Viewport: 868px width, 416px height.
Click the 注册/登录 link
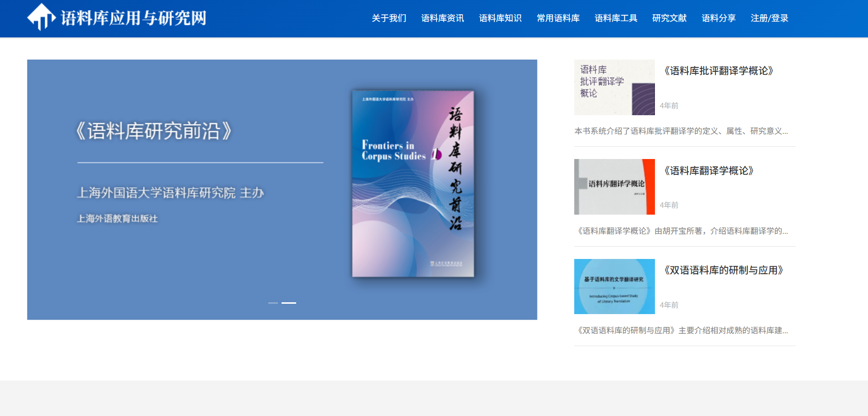(769, 18)
